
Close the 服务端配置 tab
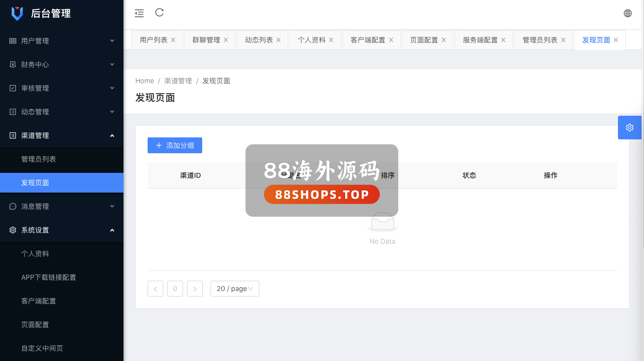[x=503, y=40]
